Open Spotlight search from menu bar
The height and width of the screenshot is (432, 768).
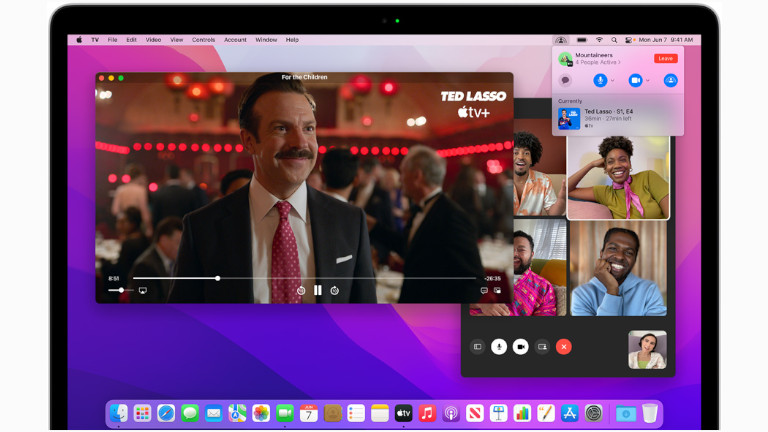(614, 40)
